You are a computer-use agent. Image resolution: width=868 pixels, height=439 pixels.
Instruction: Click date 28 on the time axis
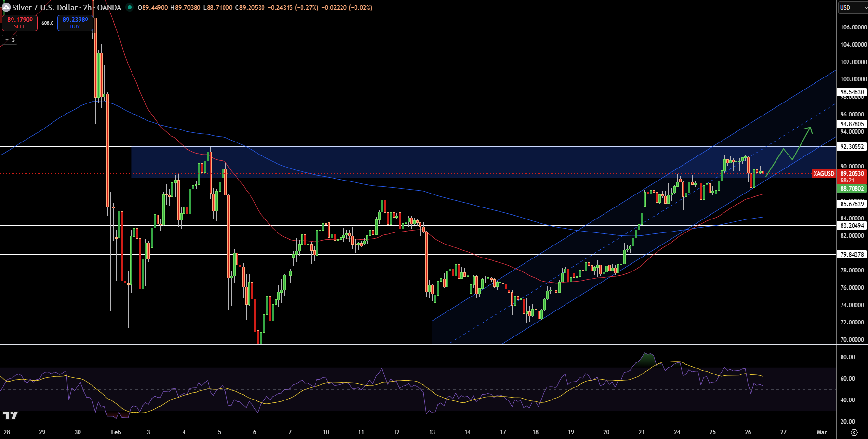pos(7,432)
